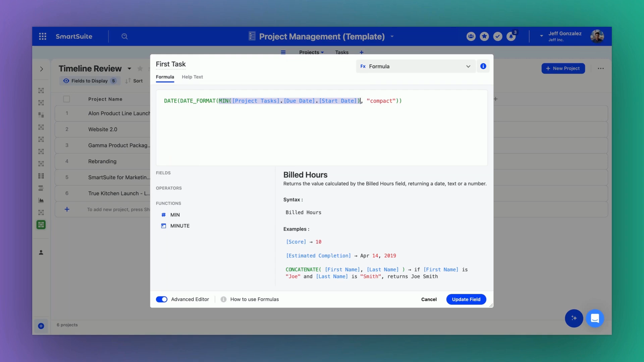Select the Formula tab in dialog
The width and height of the screenshot is (644, 362).
(x=165, y=77)
